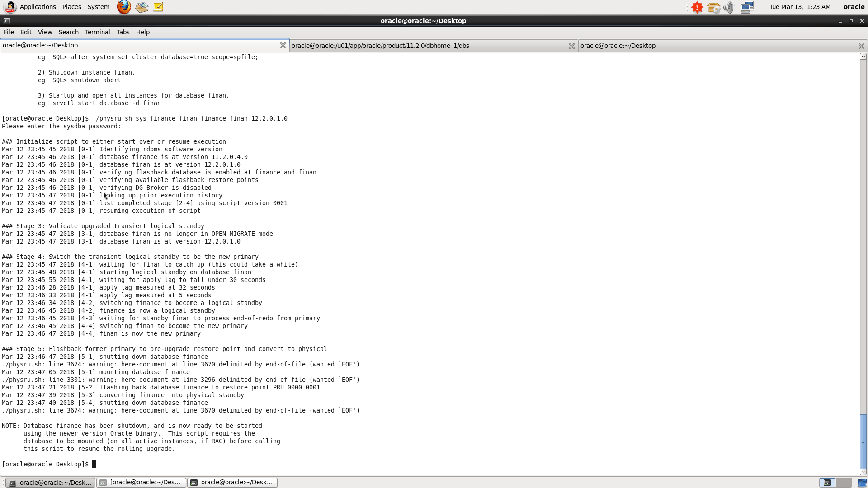Switch to the dbhome_1/dbs terminal tab
Screen dimensions: 868x488
point(380,46)
